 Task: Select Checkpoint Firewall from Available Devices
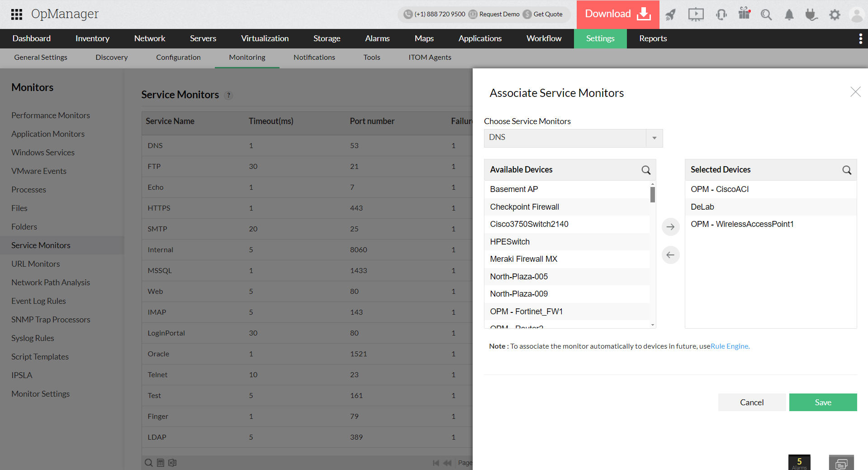pos(524,206)
